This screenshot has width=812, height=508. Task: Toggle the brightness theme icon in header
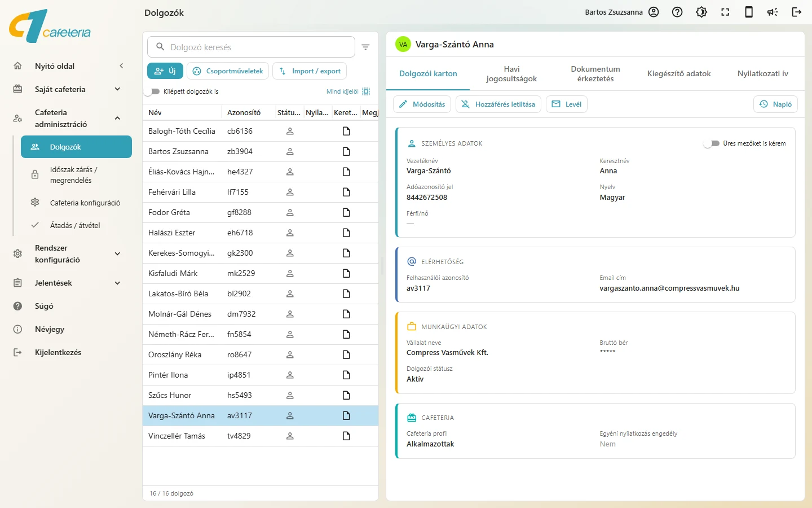coord(701,12)
